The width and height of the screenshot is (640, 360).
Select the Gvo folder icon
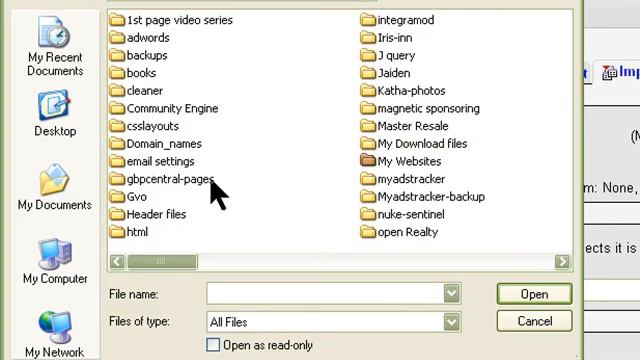point(117,196)
